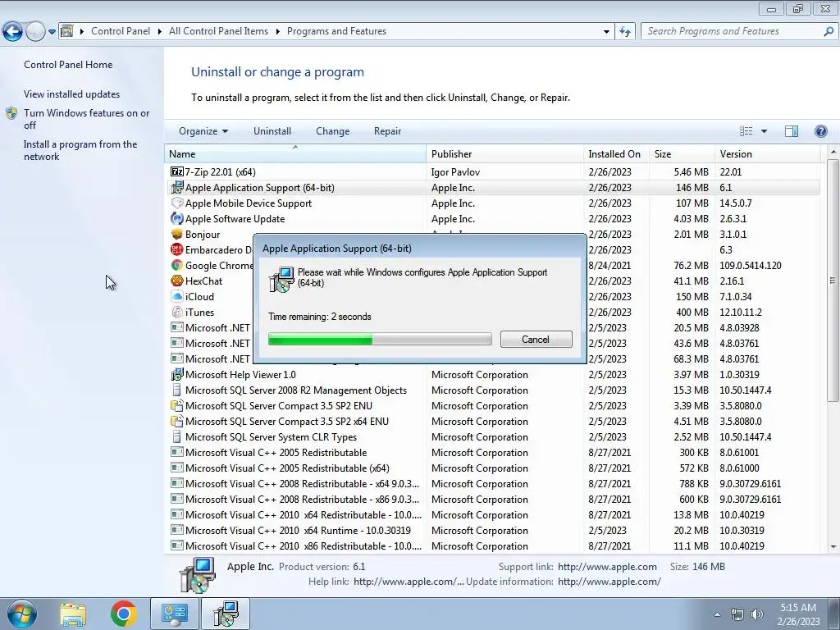Open the Windows Start orb
The height and width of the screenshot is (630, 840).
[22, 614]
